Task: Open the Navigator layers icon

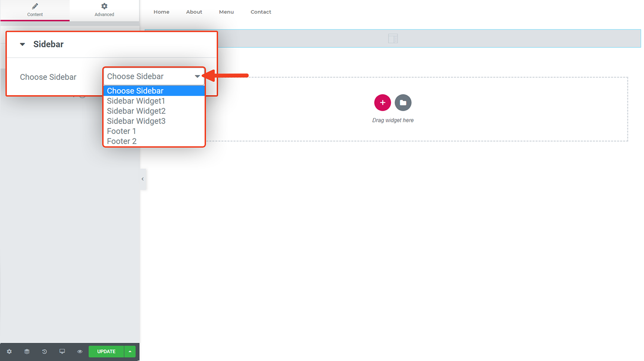Action: click(x=27, y=351)
